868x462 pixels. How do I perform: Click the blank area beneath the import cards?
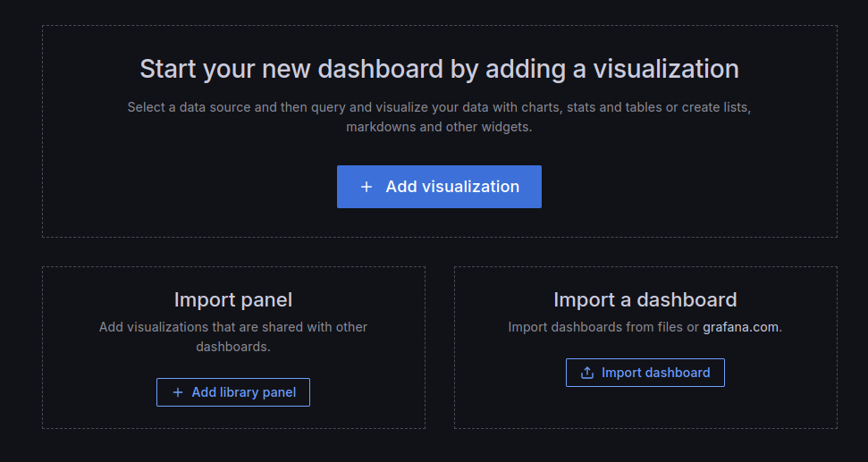pos(439,446)
